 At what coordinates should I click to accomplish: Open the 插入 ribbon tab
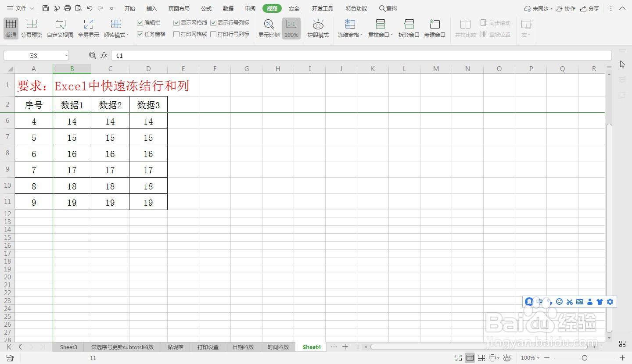click(x=152, y=9)
